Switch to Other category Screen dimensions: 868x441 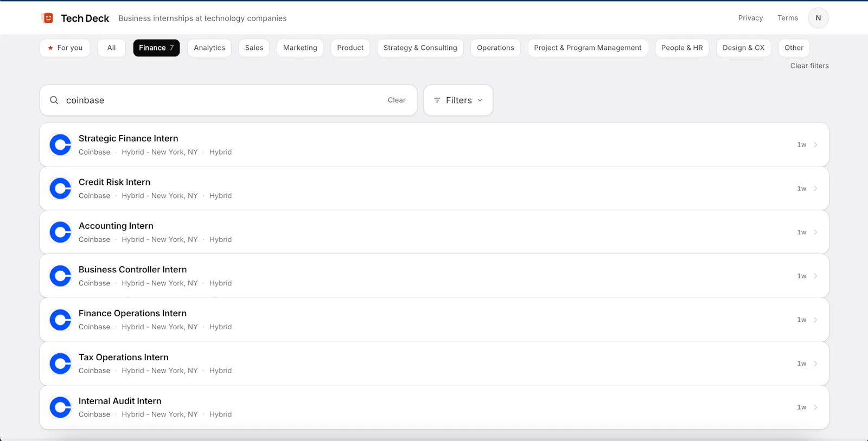tap(794, 48)
